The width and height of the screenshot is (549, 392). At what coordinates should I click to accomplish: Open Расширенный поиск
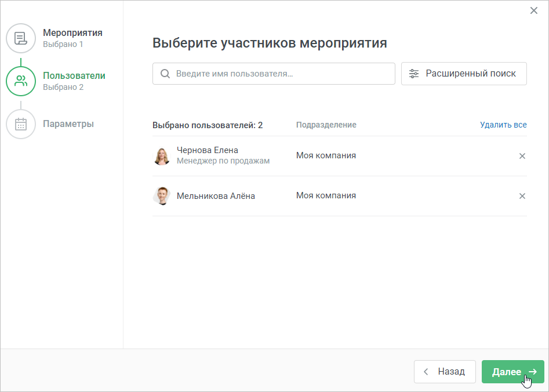pos(464,74)
